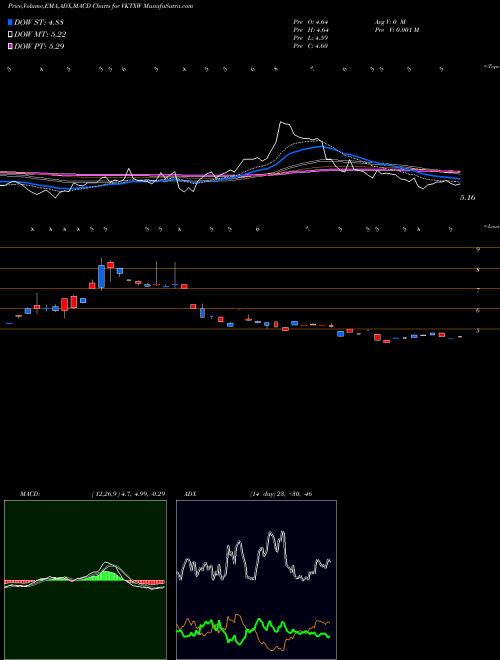Click the price axis label 8
This screenshot has height=660, width=500.
pos(478,270)
